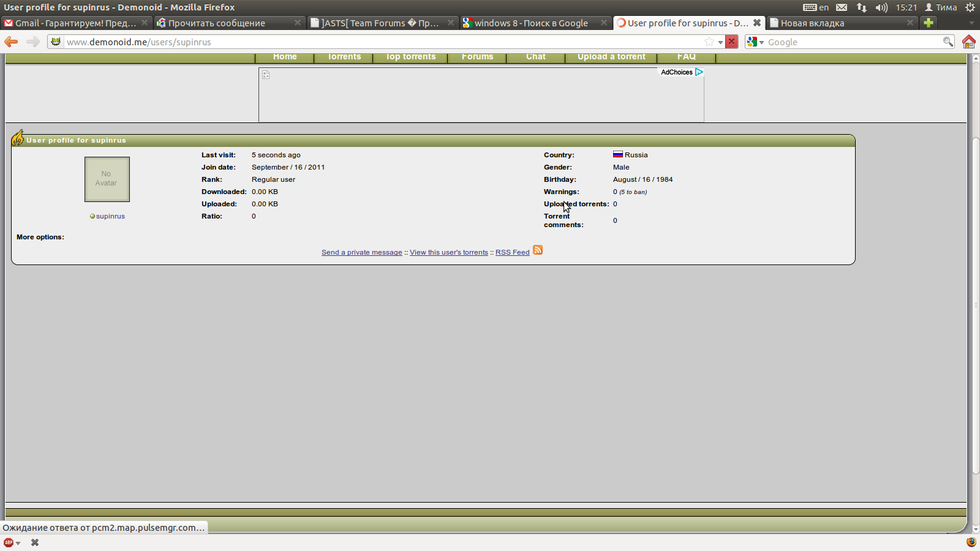
Task: Click the Demonoid site identity favicon
Action: pyautogui.click(x=56, y=42)
